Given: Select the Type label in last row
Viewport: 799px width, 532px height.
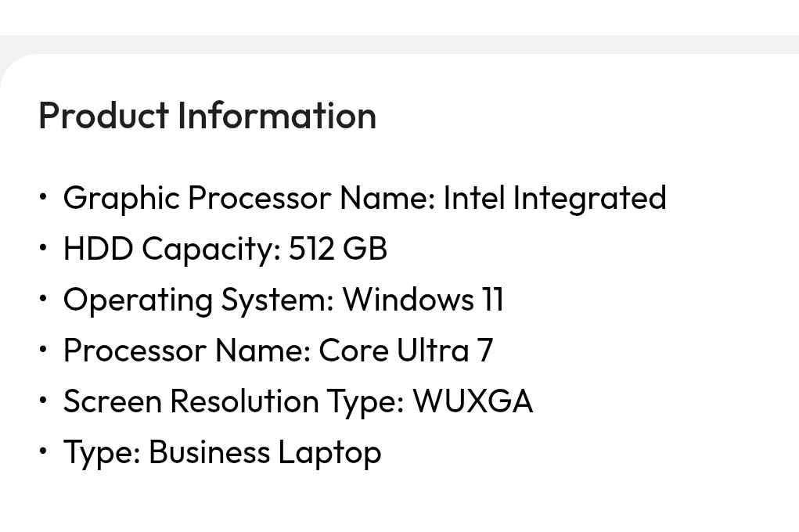Looking at the screenshot, I should point(102,453).
